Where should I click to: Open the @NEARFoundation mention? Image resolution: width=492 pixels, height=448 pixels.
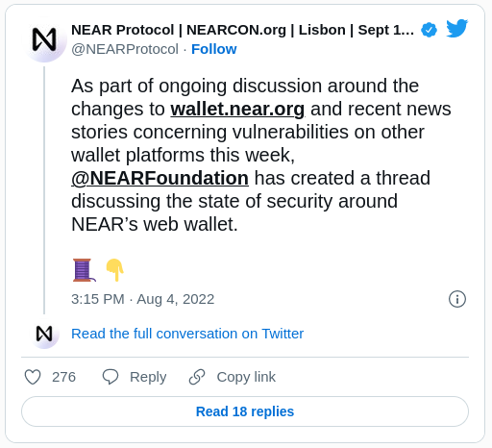pos(160,178)
